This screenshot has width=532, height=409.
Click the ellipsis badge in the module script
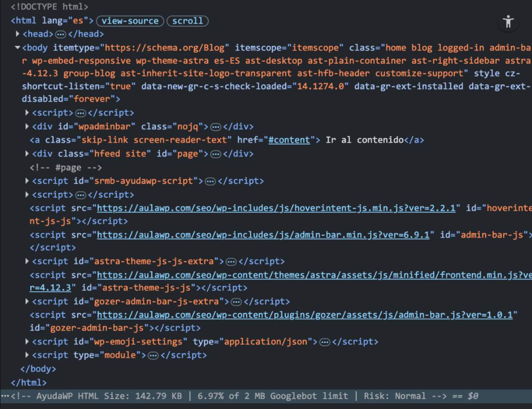click(153, 355)
